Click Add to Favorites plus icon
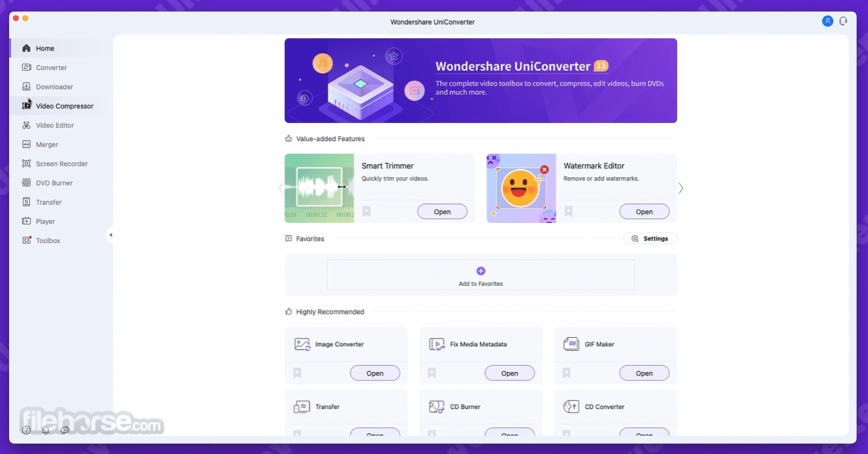Viewport: 868px width, 454px height. pyautogui.click(x=481, y=271)
